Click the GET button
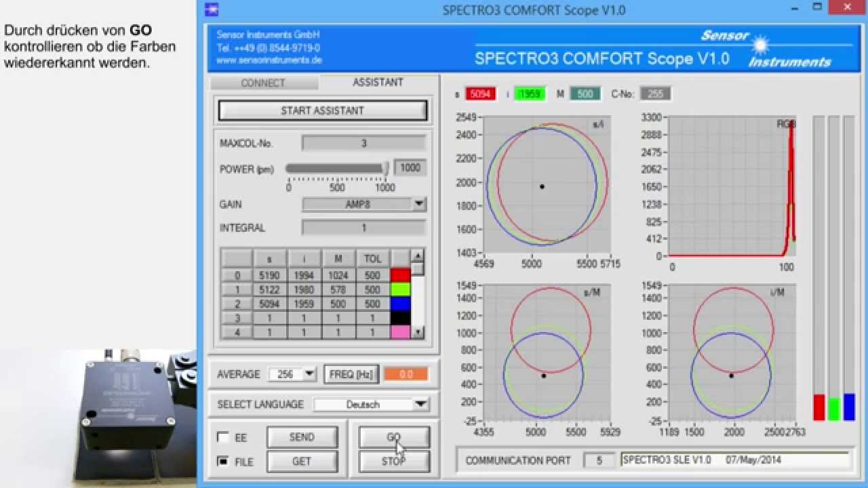Screen dimensions: 868x488 [x=302, y=462]
